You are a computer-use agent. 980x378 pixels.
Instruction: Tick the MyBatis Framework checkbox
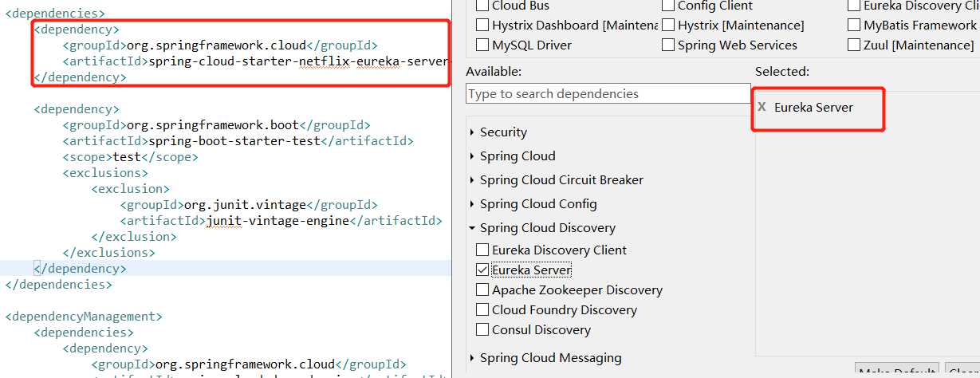click(x=854, y=26)
